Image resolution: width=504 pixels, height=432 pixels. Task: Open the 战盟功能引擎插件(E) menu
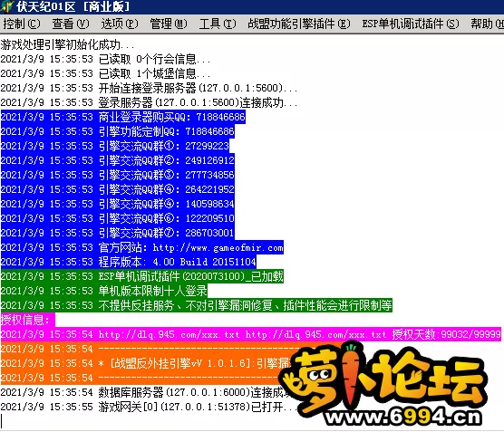click(299, 24)
